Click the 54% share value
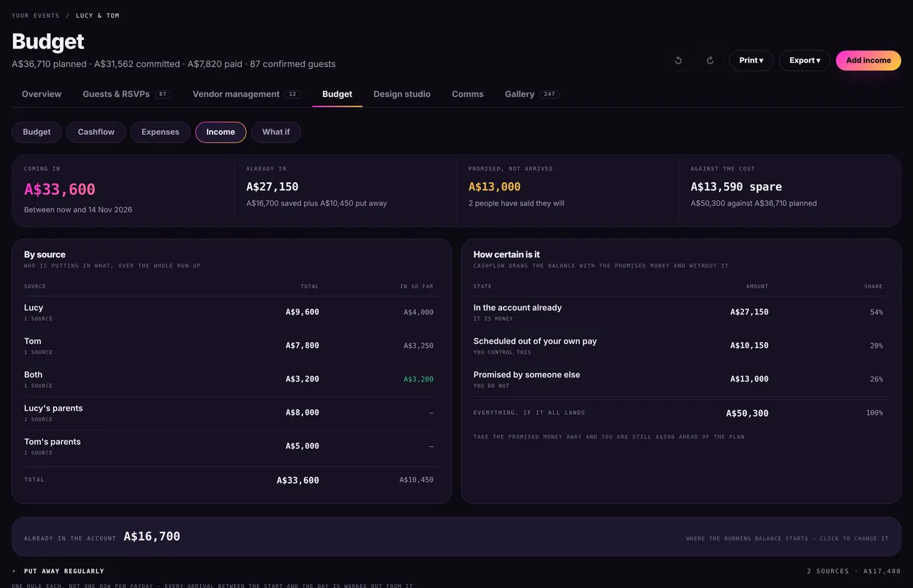 tap(877, 312)
